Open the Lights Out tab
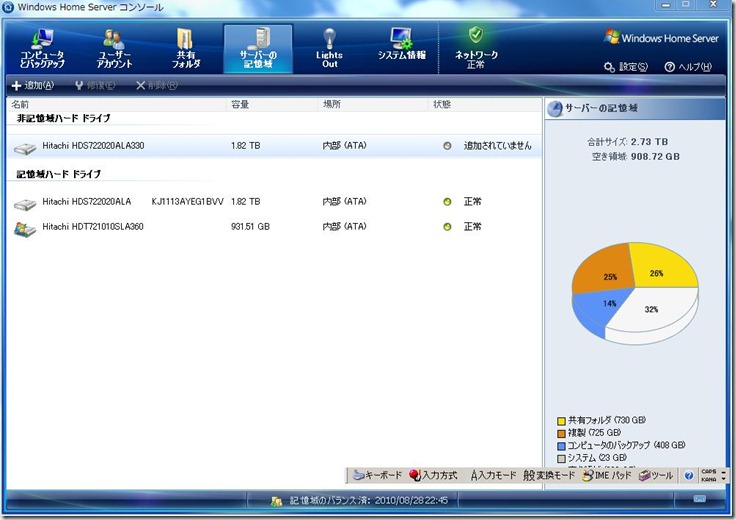 click(329, 49)
